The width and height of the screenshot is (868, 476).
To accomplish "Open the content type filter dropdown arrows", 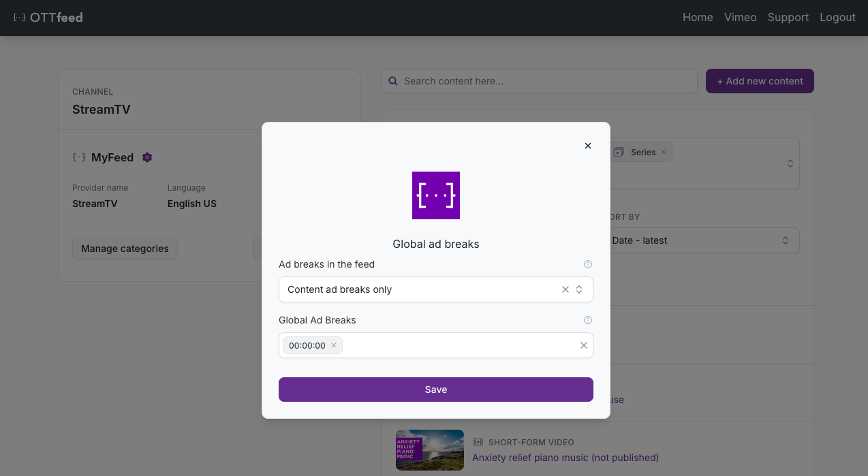I will [790, 163].
